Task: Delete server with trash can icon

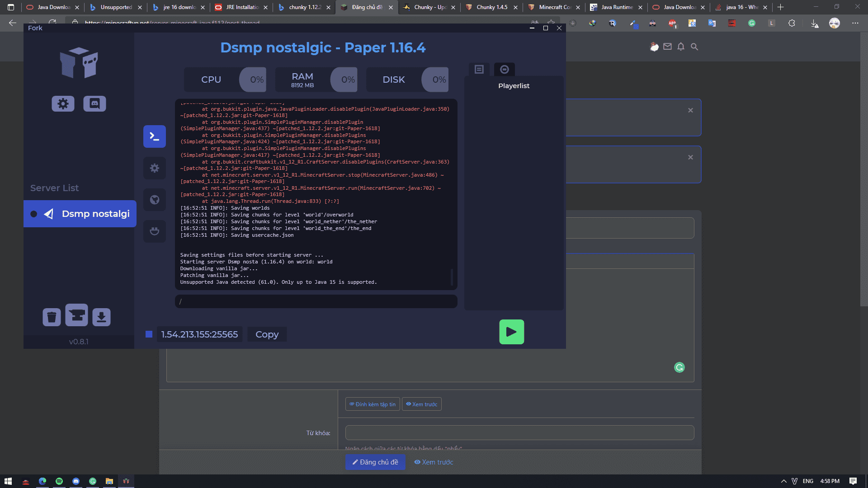Action: point(52,317)
